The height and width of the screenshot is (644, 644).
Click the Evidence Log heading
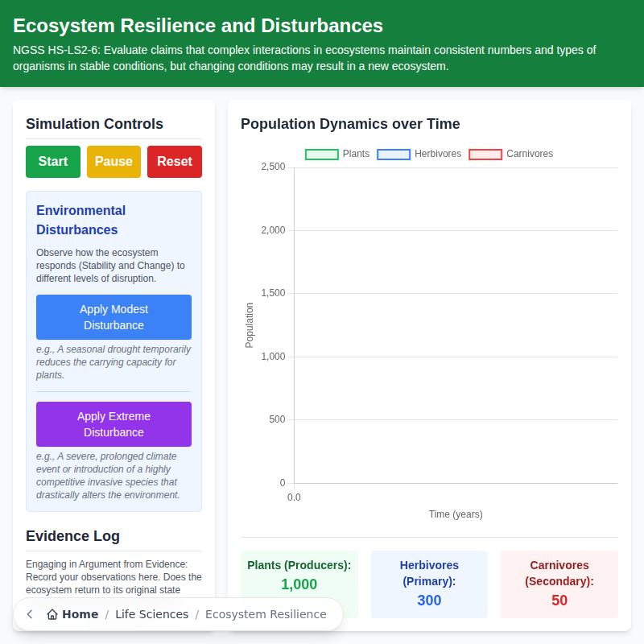(72, 536)
